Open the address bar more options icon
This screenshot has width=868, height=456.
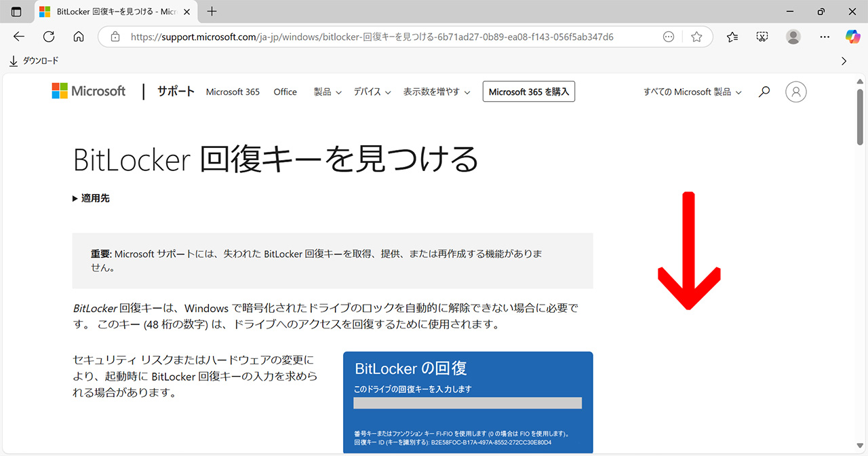point(669,37)
